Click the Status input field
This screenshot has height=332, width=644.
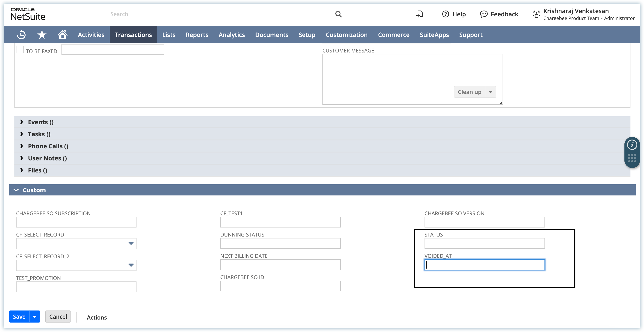[485, 243]
